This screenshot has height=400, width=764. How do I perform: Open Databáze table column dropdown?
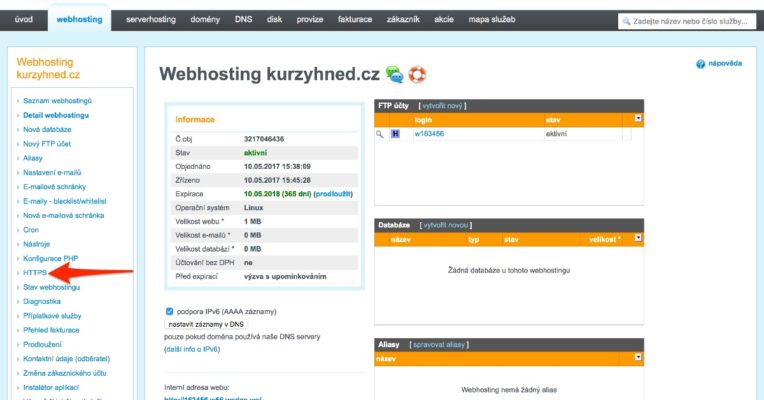coord(638,238)
